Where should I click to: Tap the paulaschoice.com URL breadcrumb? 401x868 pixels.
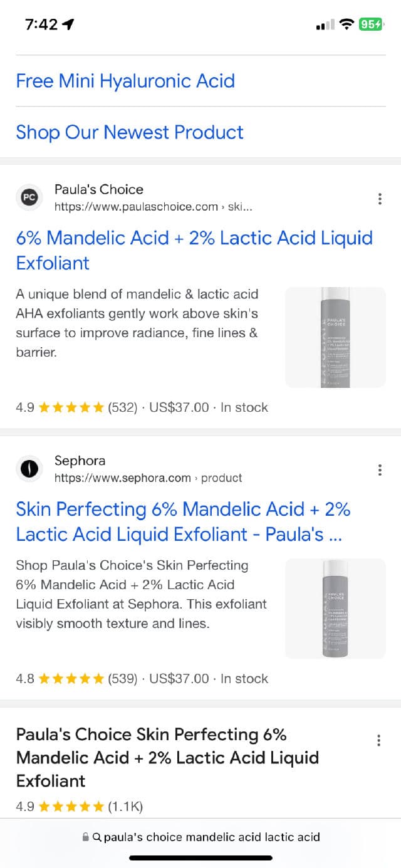(x=154, y=207)
